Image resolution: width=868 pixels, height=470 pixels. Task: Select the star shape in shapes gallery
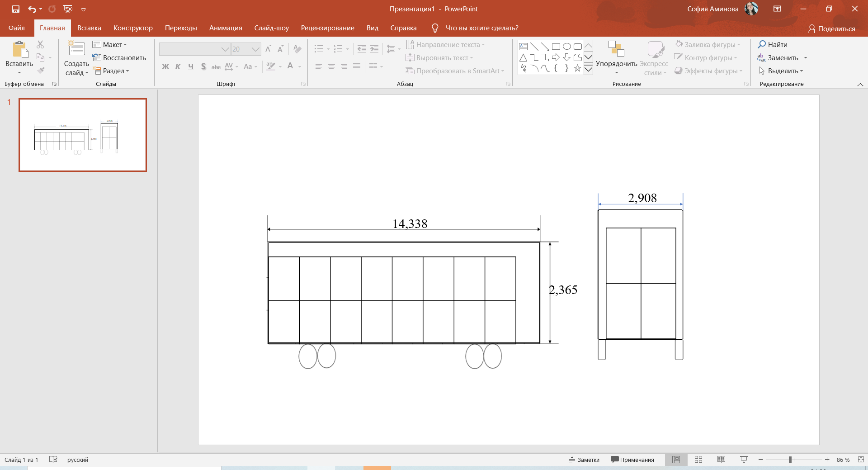[x=577, y=68]
